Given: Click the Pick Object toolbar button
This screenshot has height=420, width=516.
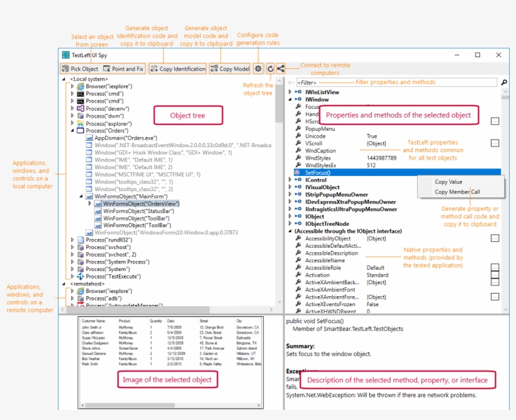Looking at the screenshot, I should tap(81, 69).
